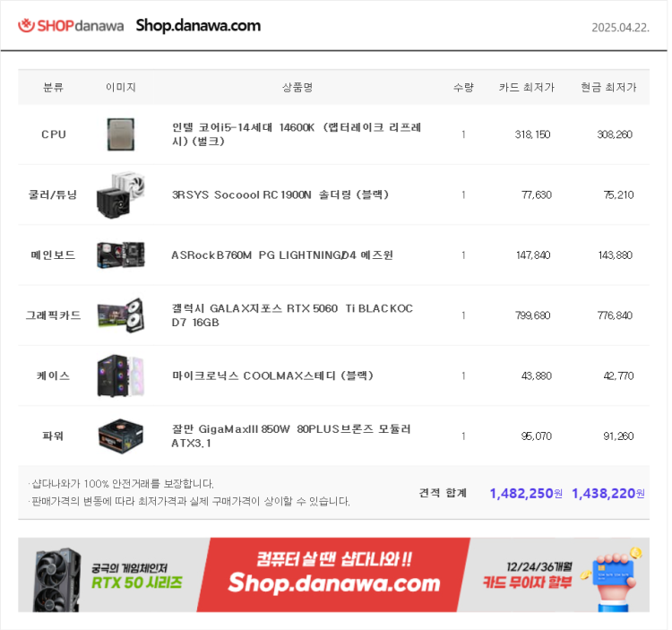The width and height of the screenshot is (672, 630).
Task: Click the COOLMAX case product name
Action: click(x=272, y=375)
